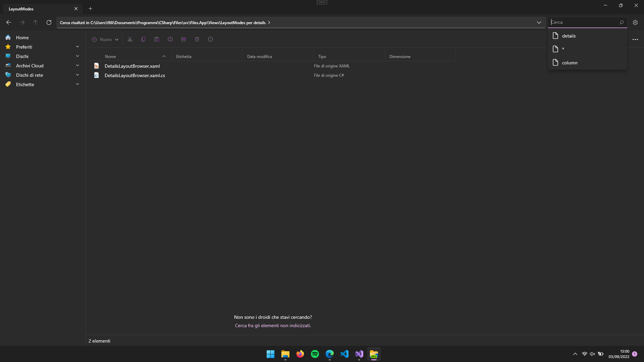Viewport: 644px width, 362px height.
Task: Open the Nuovo dropdown menu
Action: tap(105, 39)
